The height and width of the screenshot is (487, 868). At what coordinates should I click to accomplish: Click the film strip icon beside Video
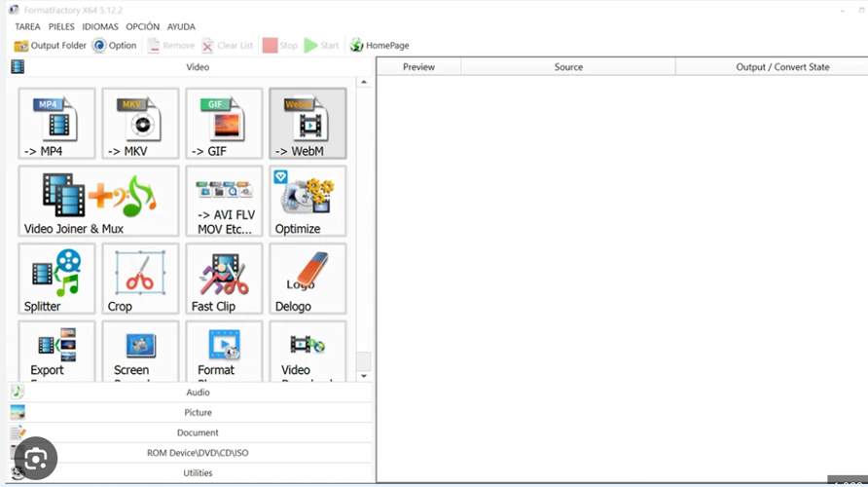(x=18, y=67)
